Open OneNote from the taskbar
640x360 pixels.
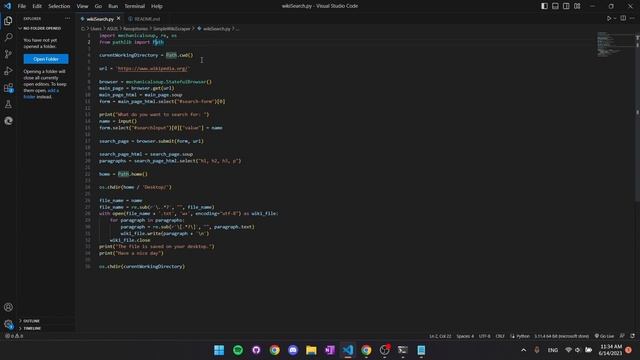pyautogui.click(x=330, y=350)
